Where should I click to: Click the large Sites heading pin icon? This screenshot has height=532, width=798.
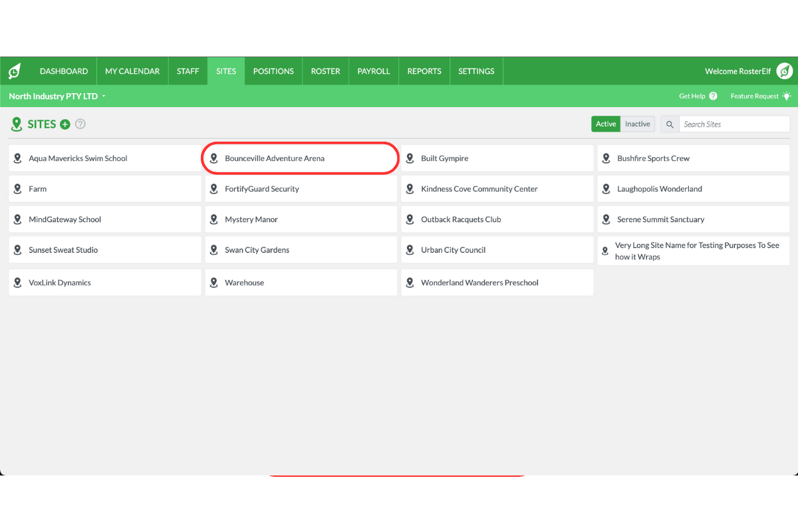(x=17, y=124)
